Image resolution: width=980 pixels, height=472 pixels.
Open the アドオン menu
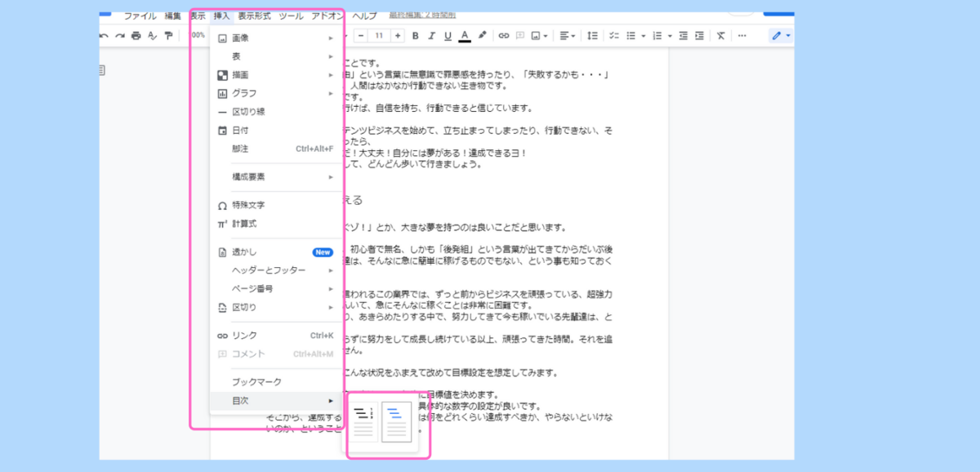click(327, 16)
